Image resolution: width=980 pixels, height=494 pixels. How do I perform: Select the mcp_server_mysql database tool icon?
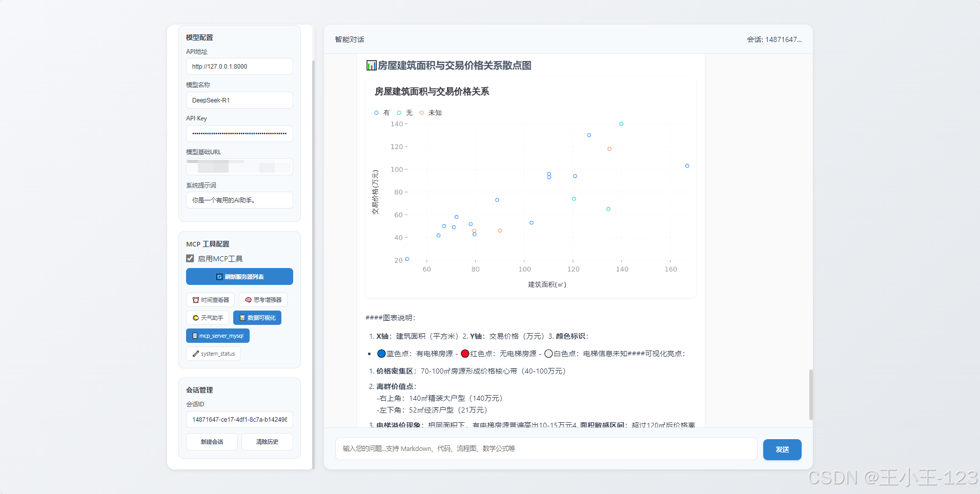[x=194, y=336]
